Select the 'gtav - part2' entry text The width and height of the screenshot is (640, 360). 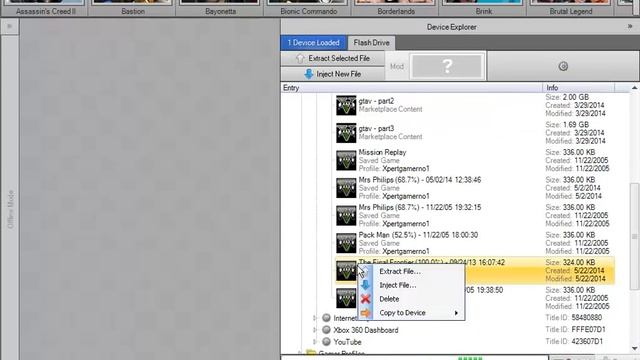pyautogui.click(x=376, y=101)
